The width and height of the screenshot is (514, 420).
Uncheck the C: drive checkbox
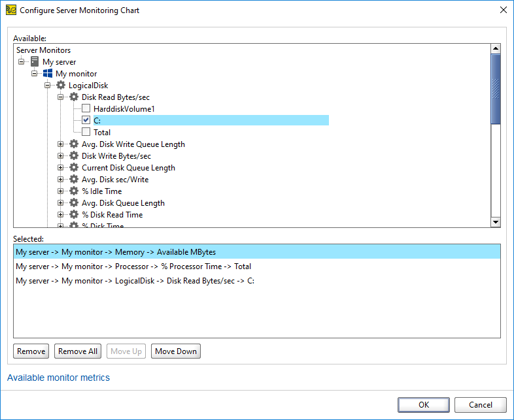point(86,121)
